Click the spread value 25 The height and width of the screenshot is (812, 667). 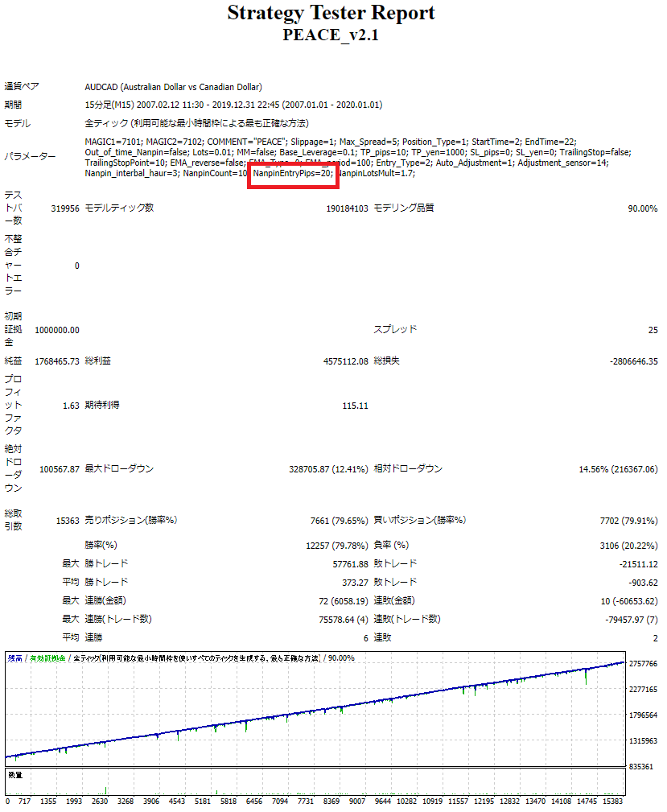(653, 330)
